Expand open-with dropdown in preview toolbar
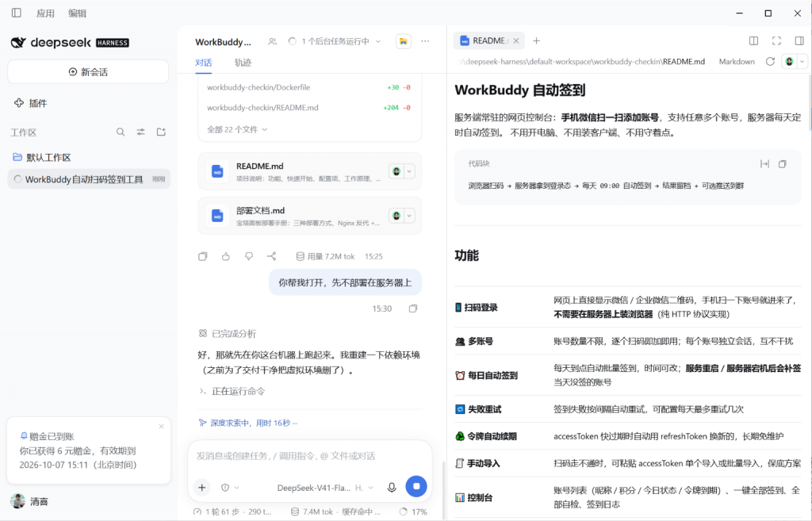The height and width of the screenshot is (521, 812). (x=802, y=62)
